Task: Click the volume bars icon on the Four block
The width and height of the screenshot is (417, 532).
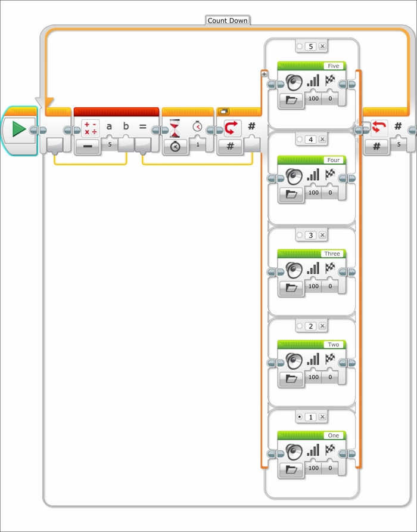Action: click(313, 174)
